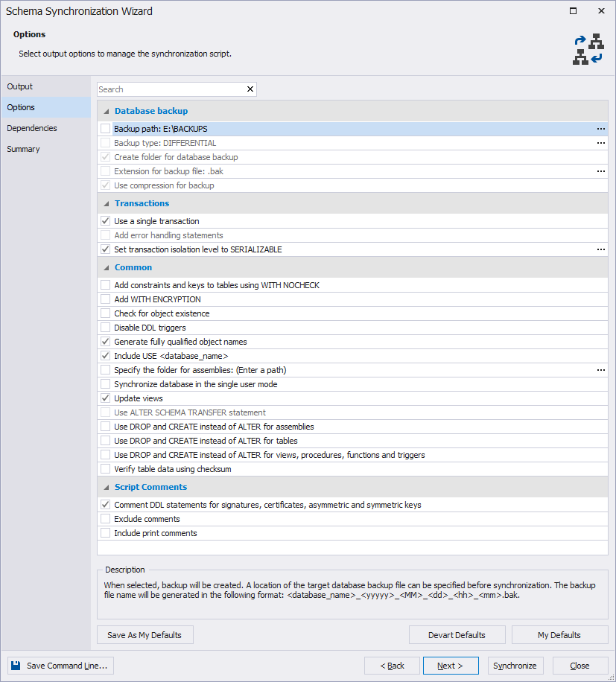Uncheck Include USE <database_name>
The image size is (616, 682).
[105, 356]
